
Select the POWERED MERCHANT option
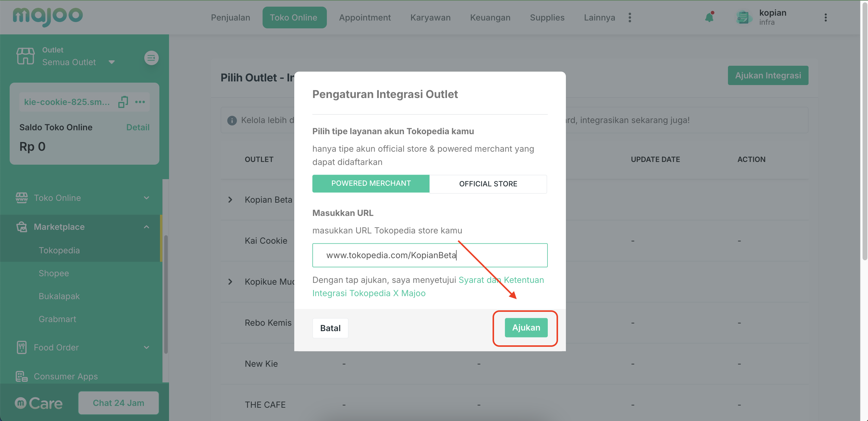coord(371,184)
